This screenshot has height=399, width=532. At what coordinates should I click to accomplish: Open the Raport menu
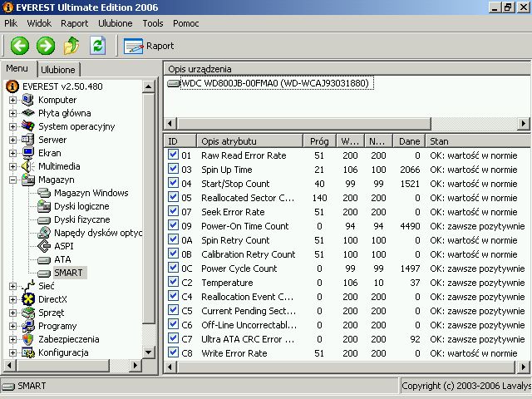point(74,23)
